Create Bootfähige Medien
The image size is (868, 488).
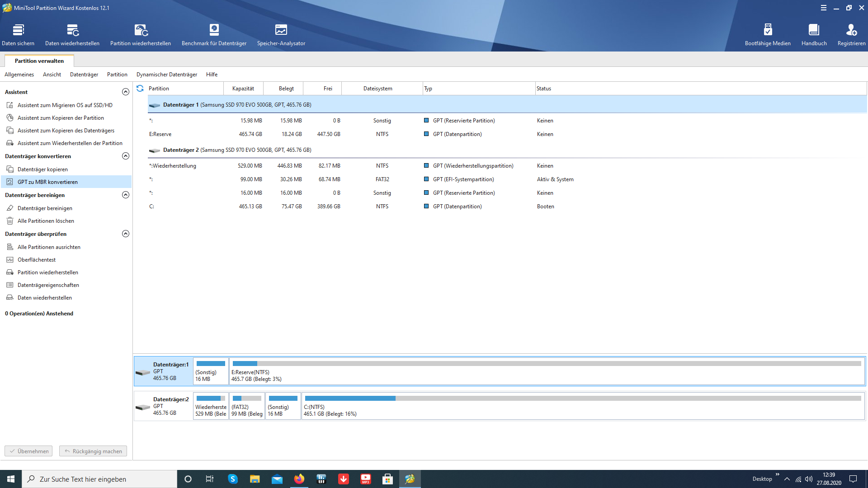pos(768,35)
